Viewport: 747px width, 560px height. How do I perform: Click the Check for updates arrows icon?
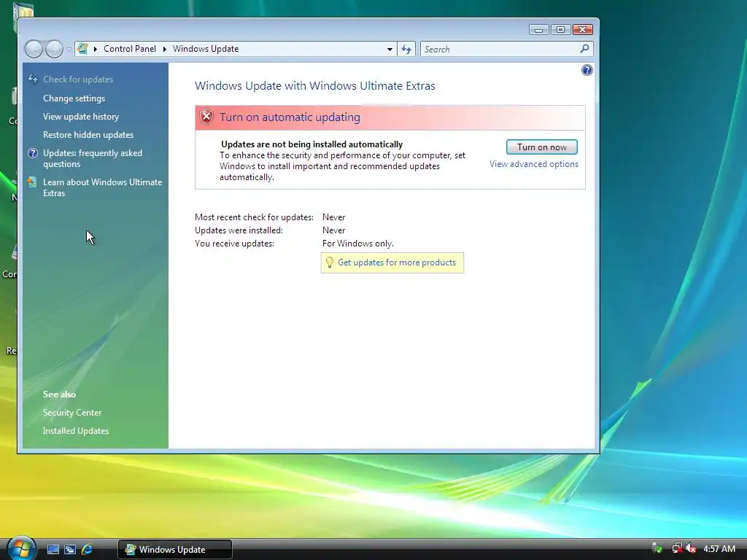coord(33,79)
